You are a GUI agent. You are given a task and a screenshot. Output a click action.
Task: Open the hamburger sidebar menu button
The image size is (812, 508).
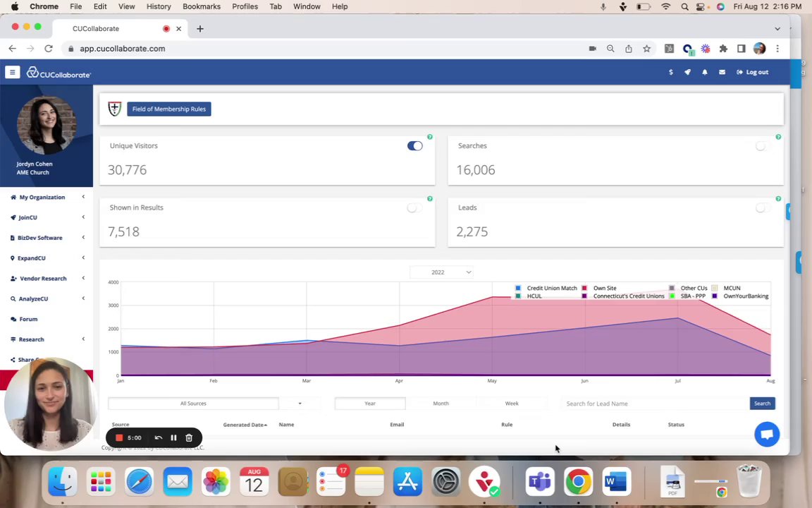point(13,72)
